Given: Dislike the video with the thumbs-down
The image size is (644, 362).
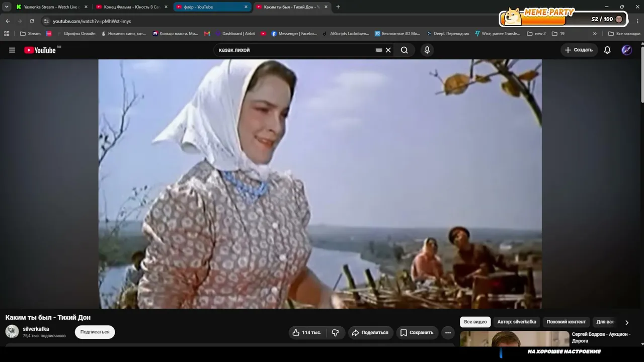Looking at the screenshot, I should 335,332.
